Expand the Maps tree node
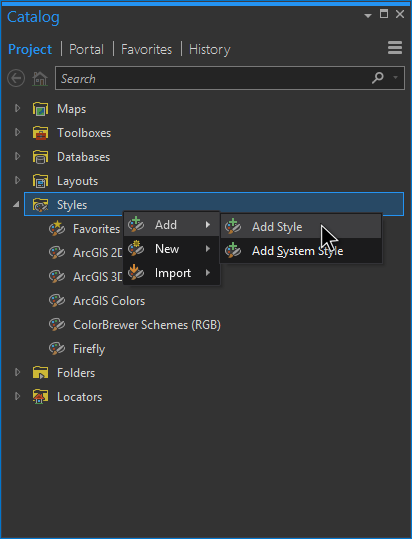 point(17,108)
